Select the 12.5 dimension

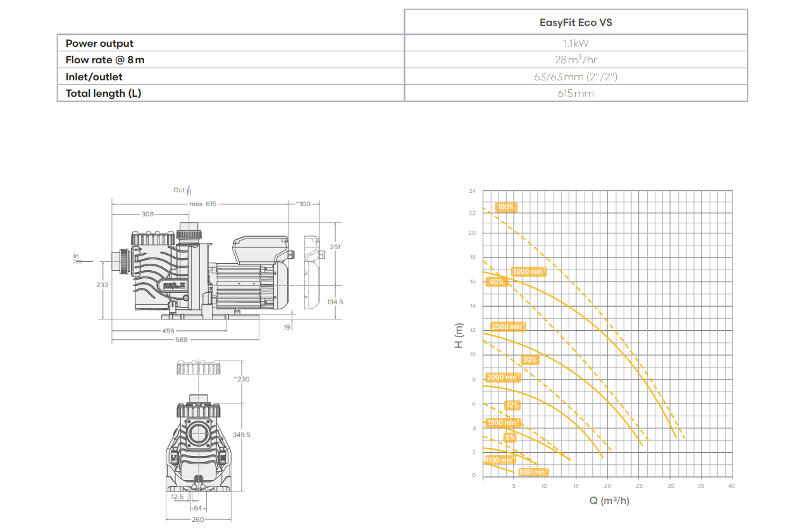pos(177,497)
